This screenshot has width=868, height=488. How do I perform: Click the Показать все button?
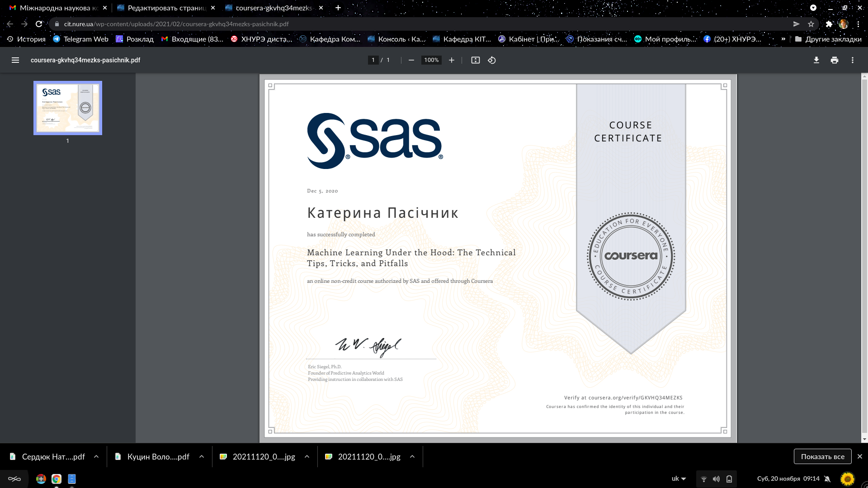(822, 456)
